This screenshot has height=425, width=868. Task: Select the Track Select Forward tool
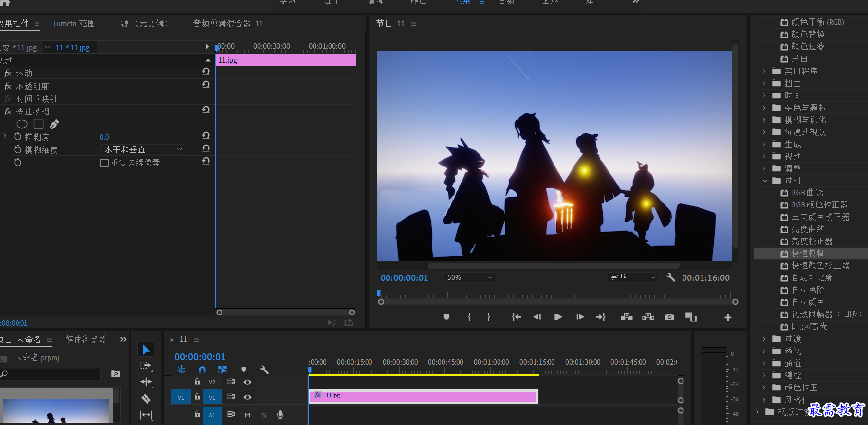coord(146,365)
